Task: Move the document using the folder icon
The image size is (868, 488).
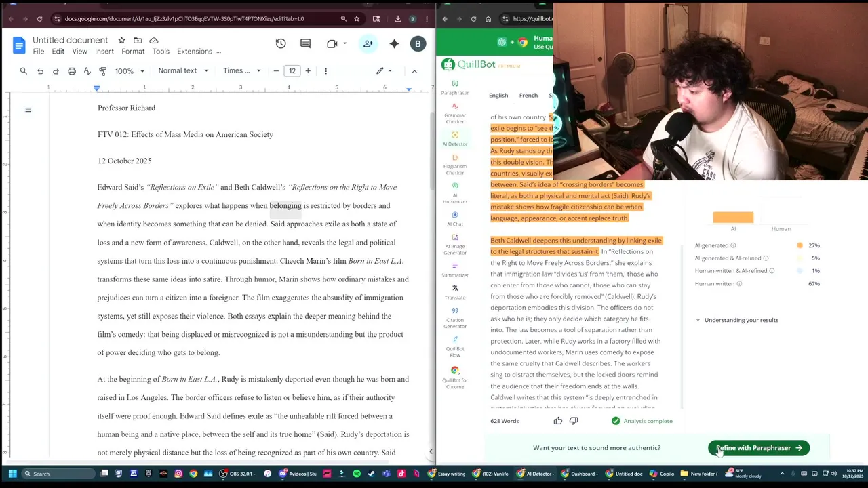Action: pos(138,41)
